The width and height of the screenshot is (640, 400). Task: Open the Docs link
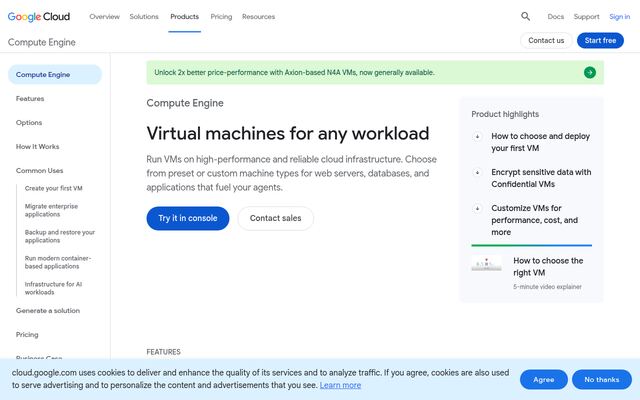click(x=556, y=17)
